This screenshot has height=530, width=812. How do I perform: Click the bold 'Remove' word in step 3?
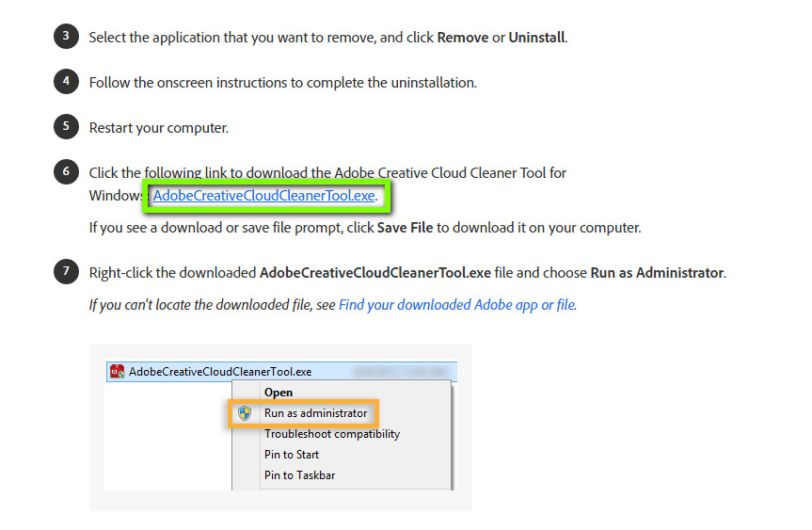click(x=462, y=38)
